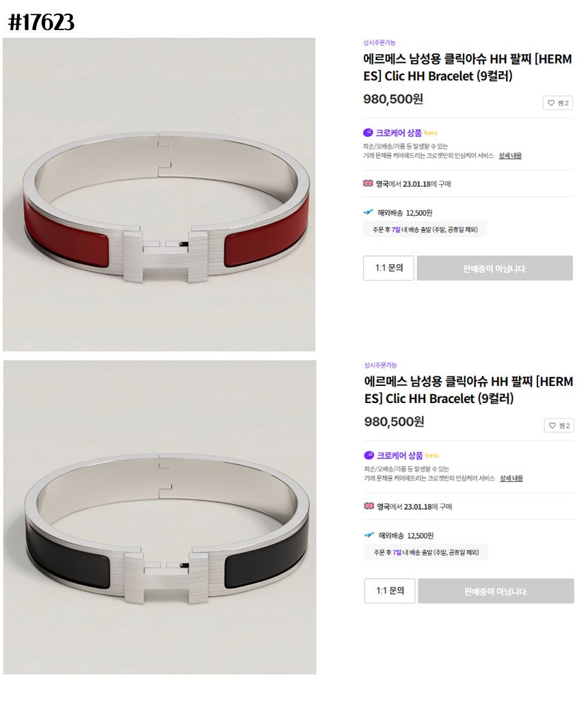Click the heart wishlist icon on the black bracelet listing
This screenshot has height=713, width=588.
point(552,426)
